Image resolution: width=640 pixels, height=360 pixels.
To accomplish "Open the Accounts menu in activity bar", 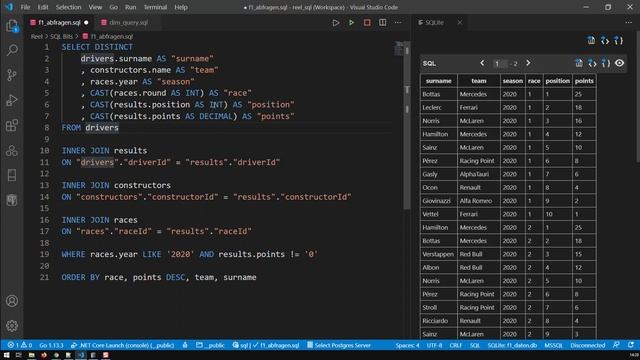I will tap(12, 301).
